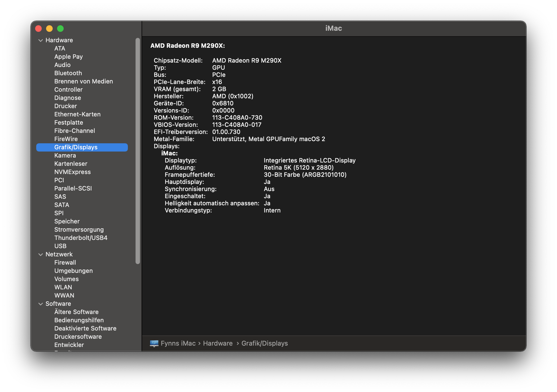Collapse the Netzwerk section chevron
Screen dimensions: 557x392
(x=41, y=254)
